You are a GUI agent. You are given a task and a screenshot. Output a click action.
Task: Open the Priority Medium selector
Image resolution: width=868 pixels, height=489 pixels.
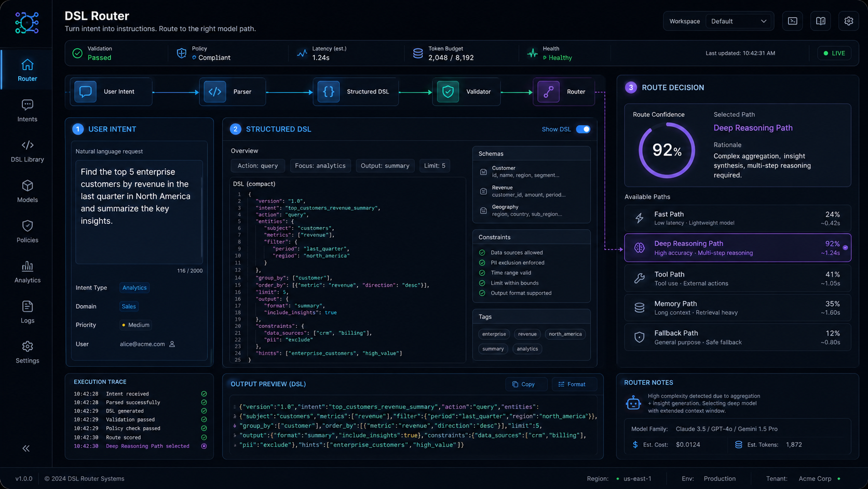pyautogui.click(x=135, y=325)
